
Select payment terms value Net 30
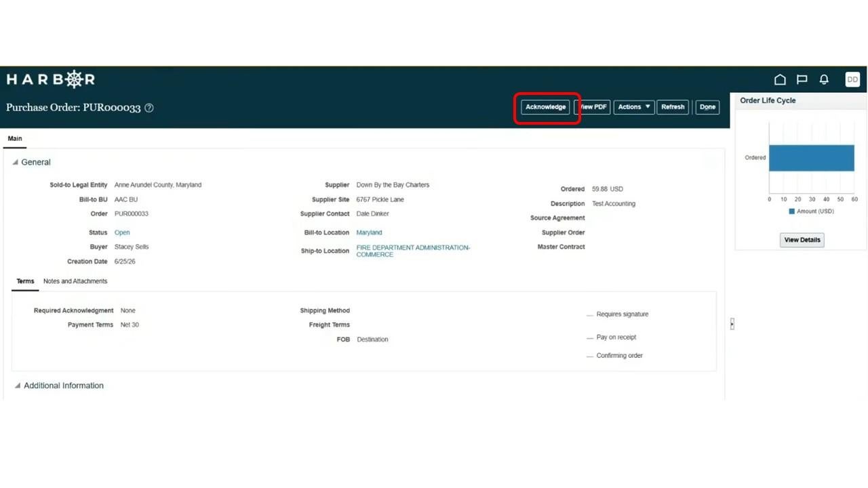click(x=130, y=325)
